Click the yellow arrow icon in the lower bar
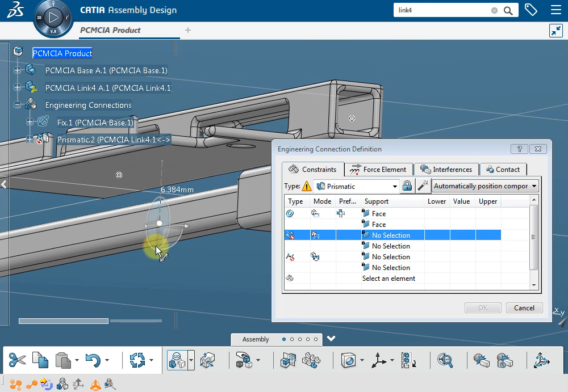The image size is (568, 392). pos(47,383)
